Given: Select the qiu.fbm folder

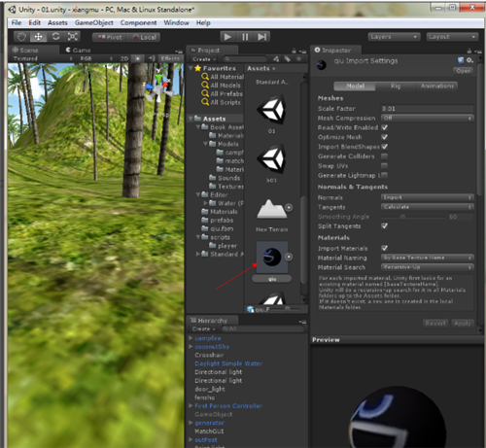Looking at the screenshot, I should (x=218, y=228).
